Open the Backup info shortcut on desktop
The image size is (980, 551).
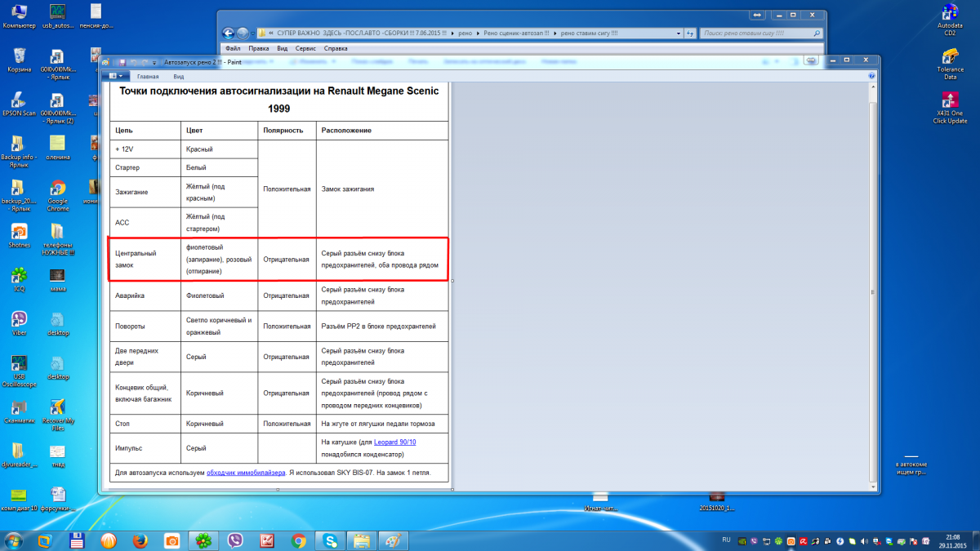click(x=19, y=151)
